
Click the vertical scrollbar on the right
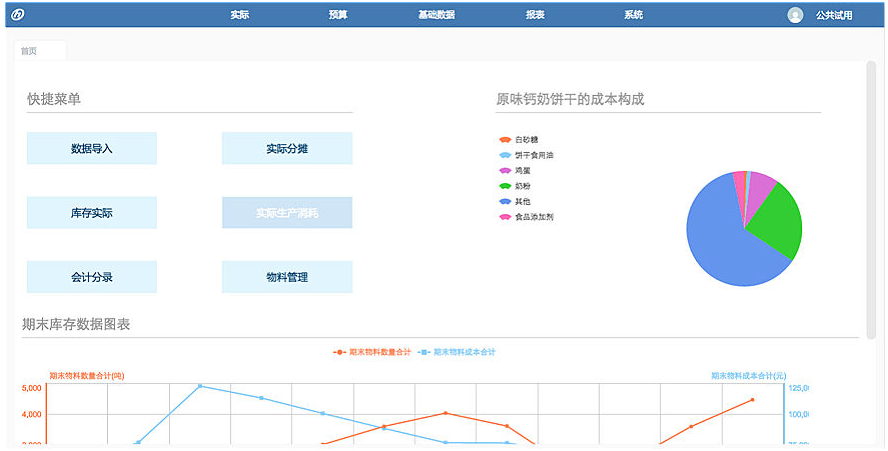[x=870, y=200]
